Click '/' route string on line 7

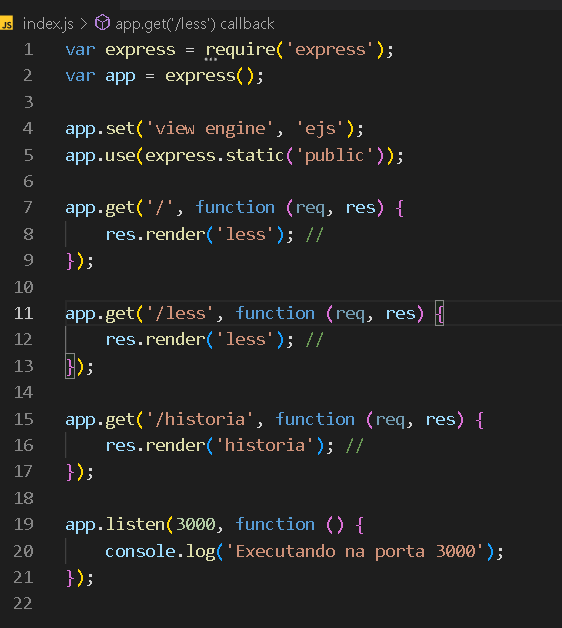[x=160, y=207]
